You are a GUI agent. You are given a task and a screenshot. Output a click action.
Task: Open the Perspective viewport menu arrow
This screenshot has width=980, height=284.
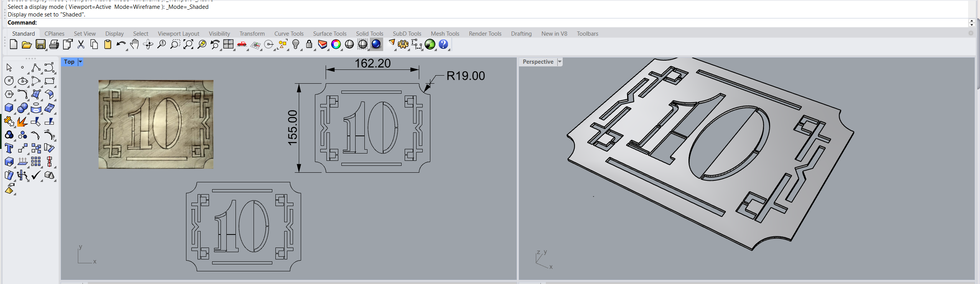coord(560,62)
